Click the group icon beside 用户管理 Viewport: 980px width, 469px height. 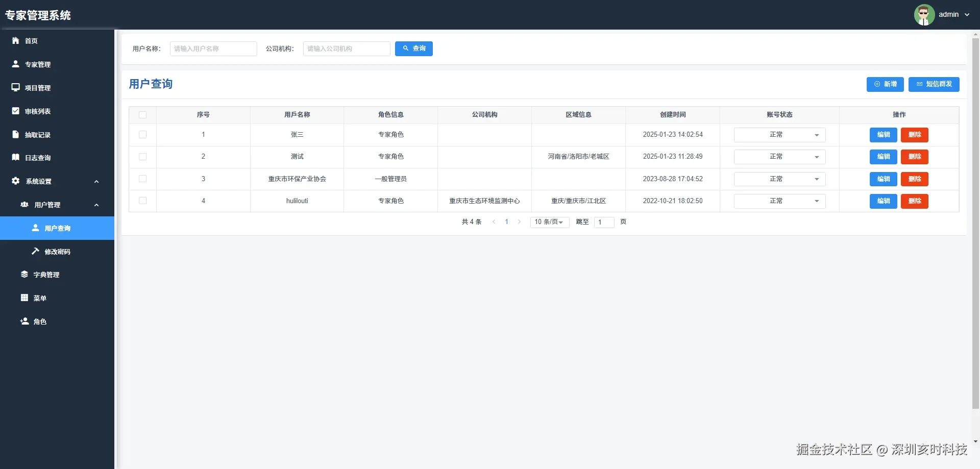click(x=24, y=204)
